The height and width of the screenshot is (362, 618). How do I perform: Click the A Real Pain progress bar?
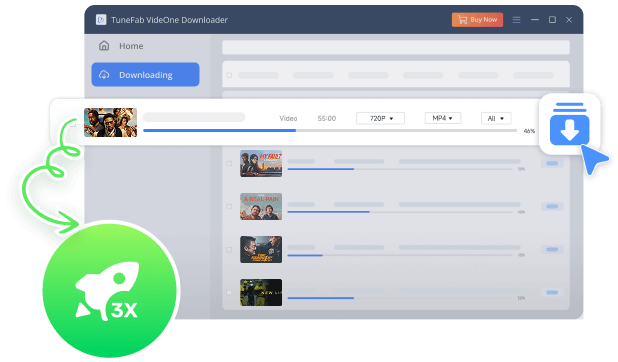click(400, 212)
